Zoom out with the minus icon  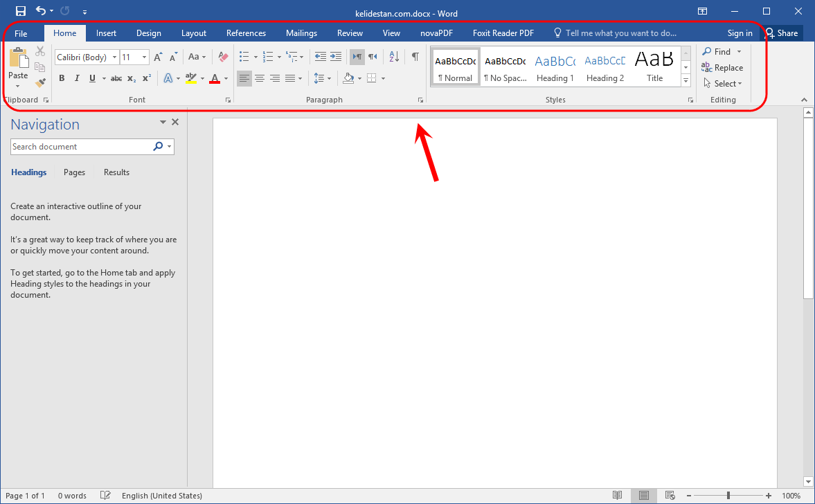click(689, 496)
